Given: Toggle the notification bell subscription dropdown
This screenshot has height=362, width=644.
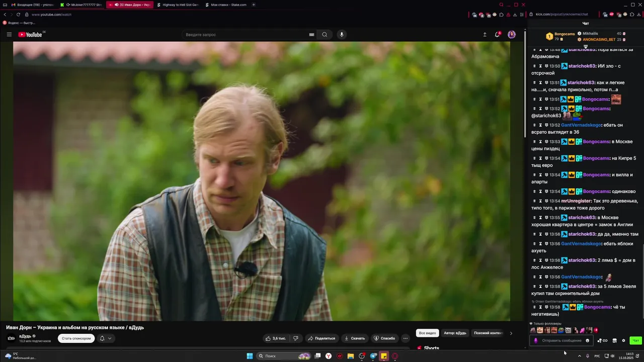Looking at the screenshot, I should (x=105, y=338).
